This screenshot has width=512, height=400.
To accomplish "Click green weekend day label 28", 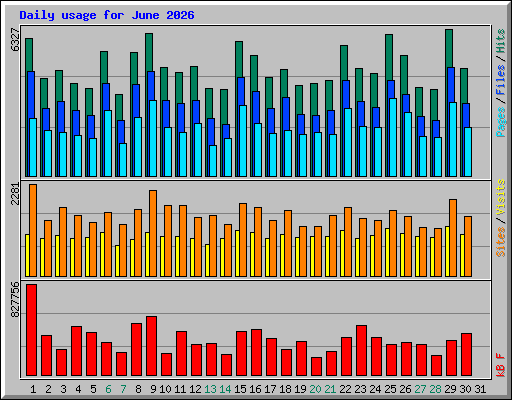I will 435,389.
